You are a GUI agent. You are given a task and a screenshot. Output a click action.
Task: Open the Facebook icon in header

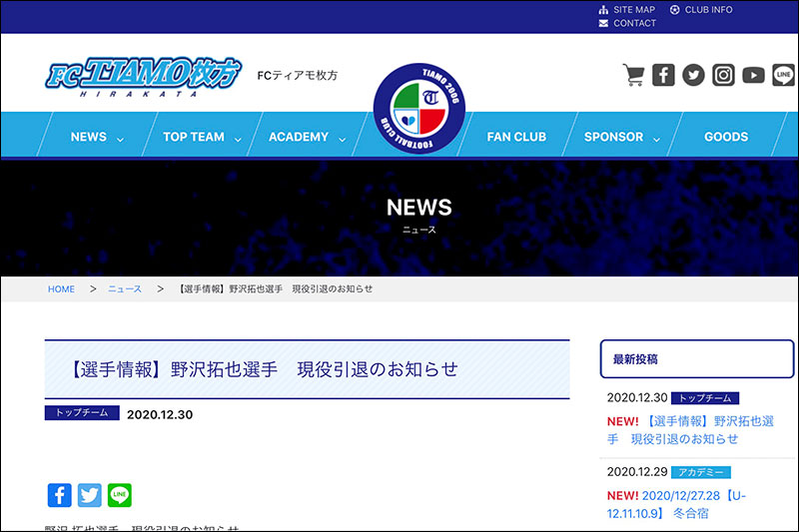click(x=663, y=75)
